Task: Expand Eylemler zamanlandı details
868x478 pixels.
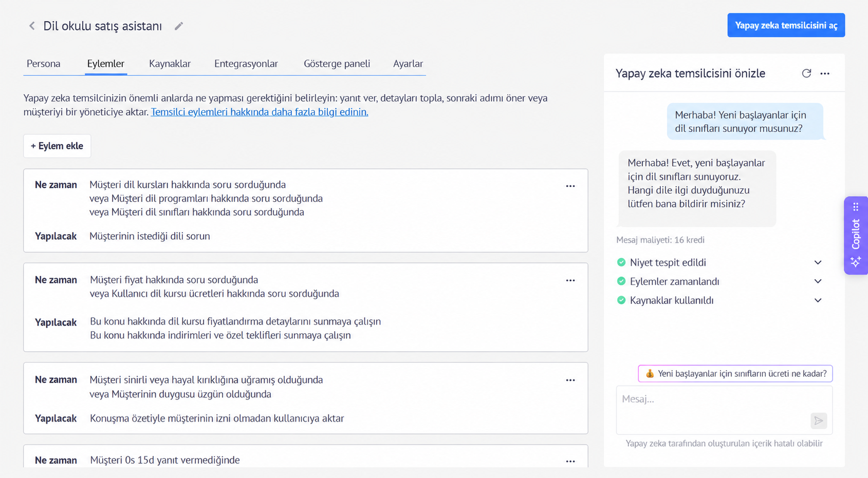Action: [818, 281]
